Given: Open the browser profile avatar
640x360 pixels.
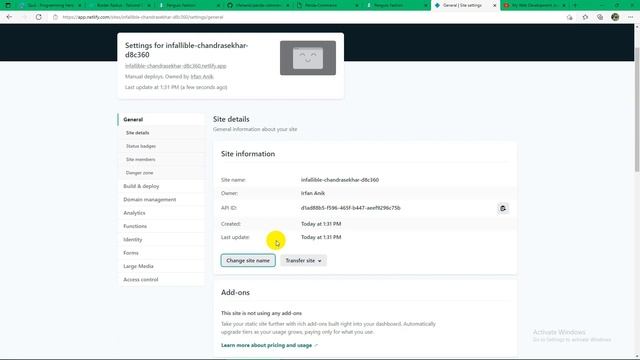Looking at the screenshot, I should pos(615,17).
